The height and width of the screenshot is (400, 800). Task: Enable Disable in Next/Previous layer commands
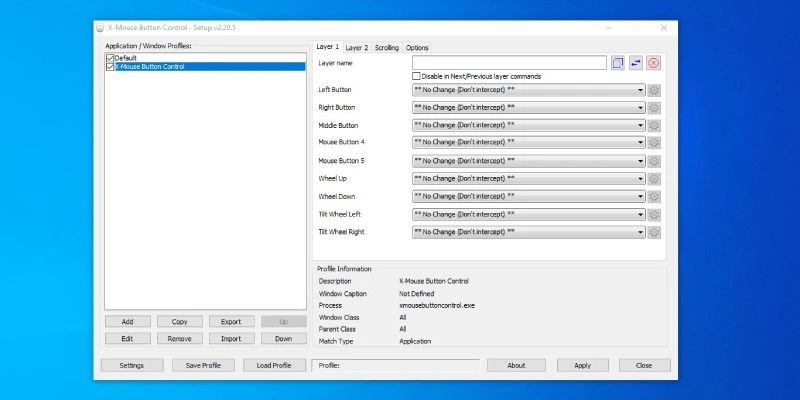click(417, 76)
